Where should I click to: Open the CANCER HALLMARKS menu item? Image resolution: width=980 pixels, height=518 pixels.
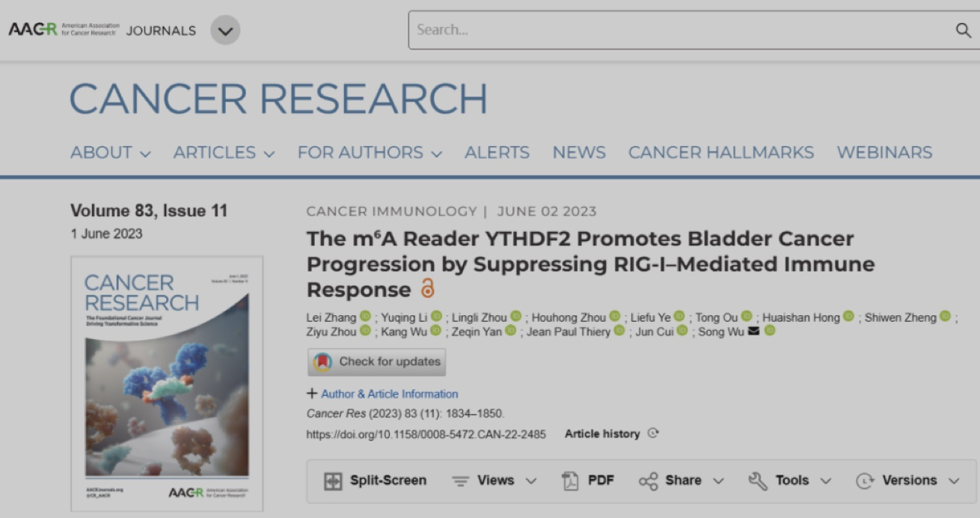click(721, 153)
